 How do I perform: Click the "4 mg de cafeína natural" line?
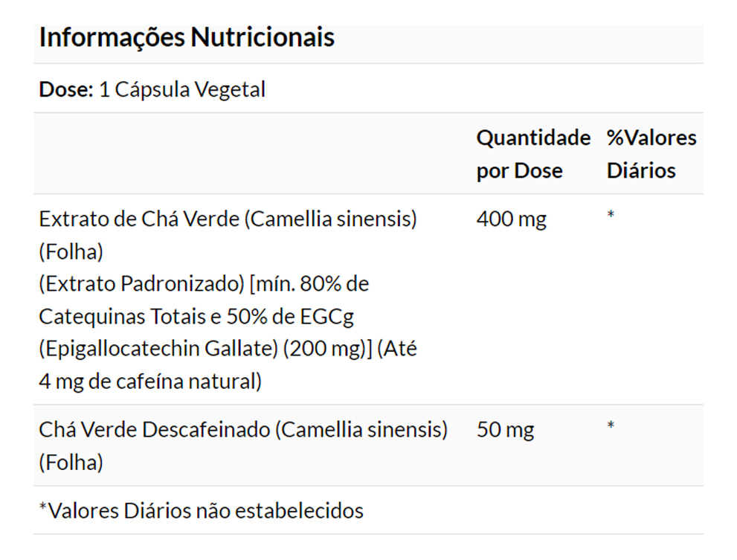point(149,382)
